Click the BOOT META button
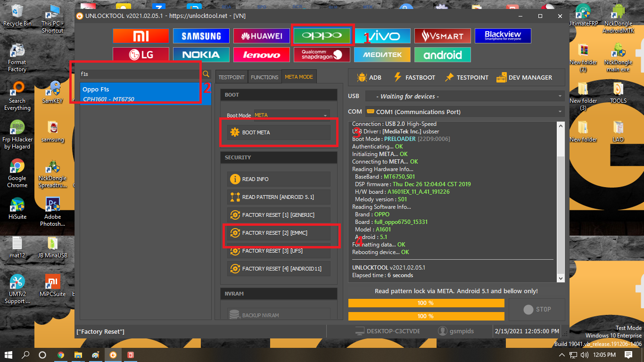 (279, 132)
